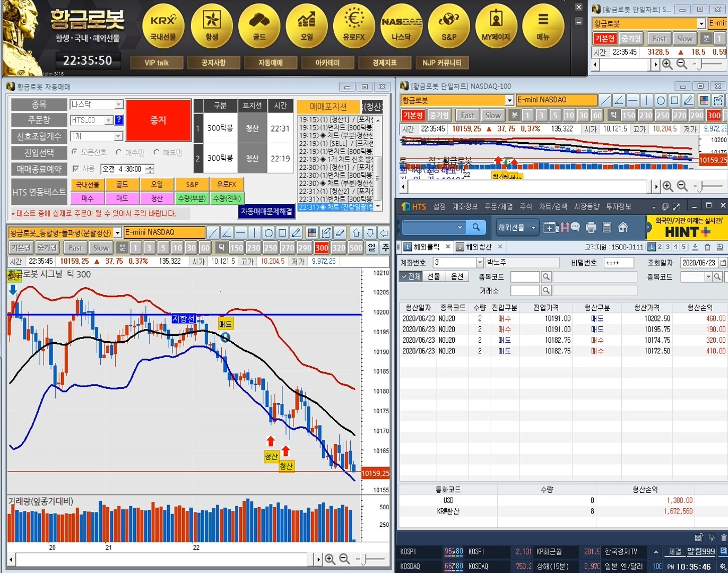Open the KRX 국내선물 gold circle icon
The width and height of the screenshot is (728, 573).
[x=163, y=27]
